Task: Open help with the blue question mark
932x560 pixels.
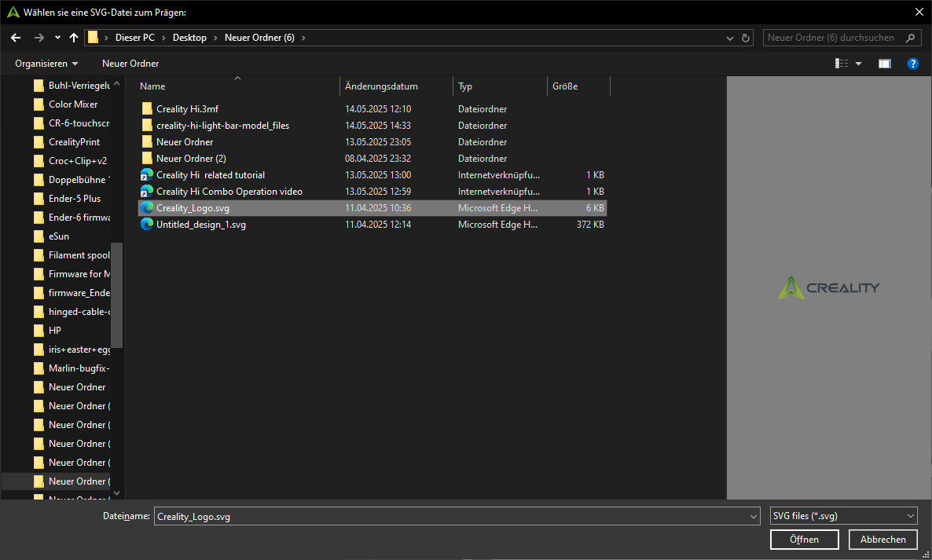Action: (x=913, y=64)
